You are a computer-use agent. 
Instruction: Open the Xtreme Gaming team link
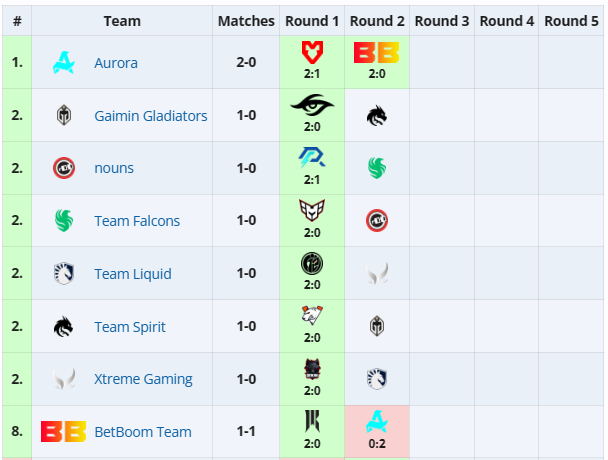click(143, 380)
